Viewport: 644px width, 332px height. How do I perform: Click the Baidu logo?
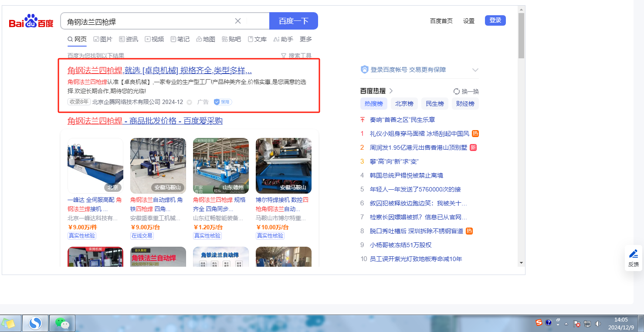[x=31, y=21]
